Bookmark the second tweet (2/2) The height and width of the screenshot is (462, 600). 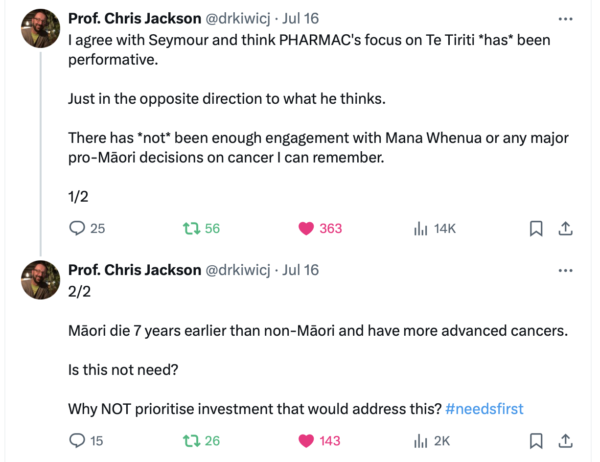536,440
